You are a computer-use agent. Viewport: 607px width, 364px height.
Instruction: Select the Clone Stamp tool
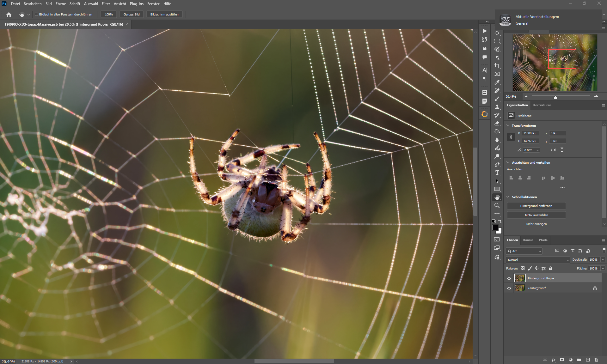497,107
